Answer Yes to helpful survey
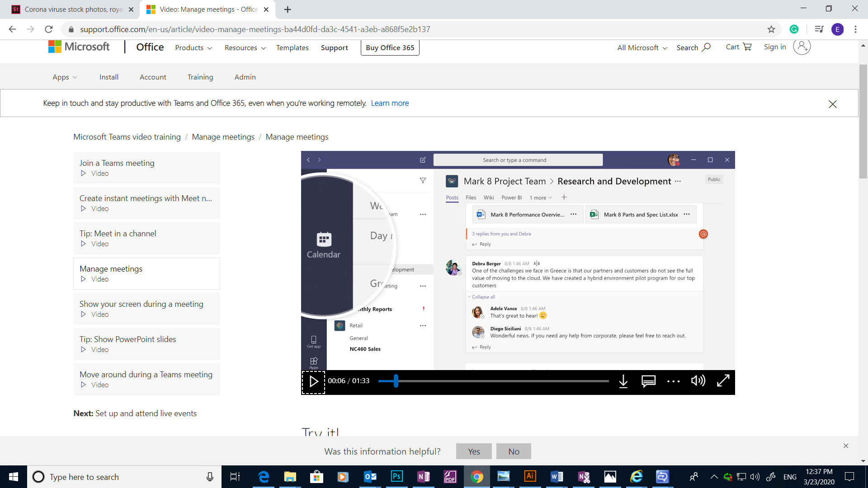Screen dimensions: 868x488 474,451
